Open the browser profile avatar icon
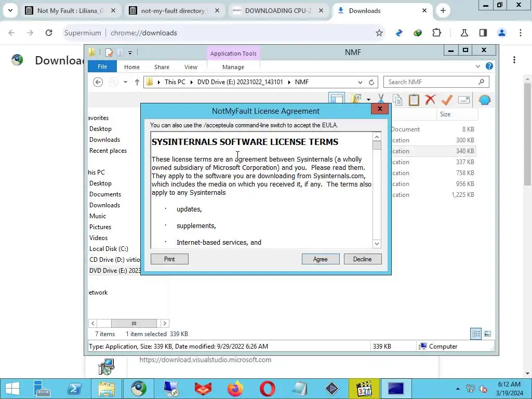Viewport: 532px width, 399px height. (502, 33)
